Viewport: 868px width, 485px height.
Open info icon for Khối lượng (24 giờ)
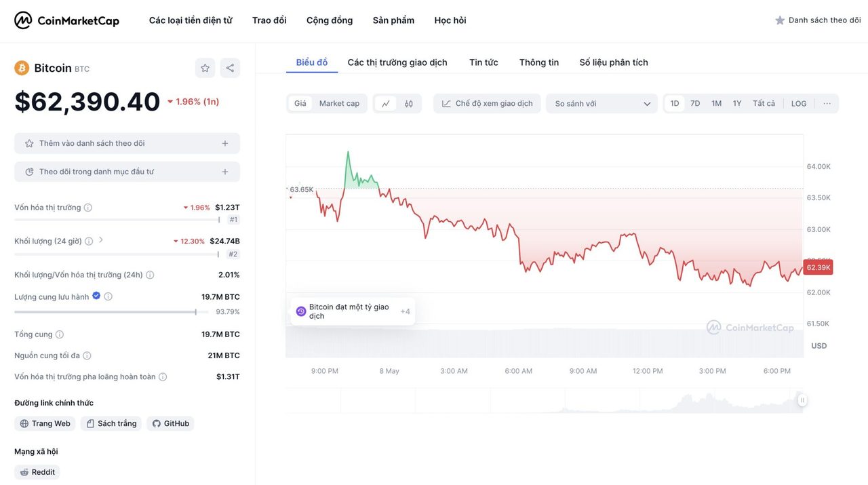point(89,241)
